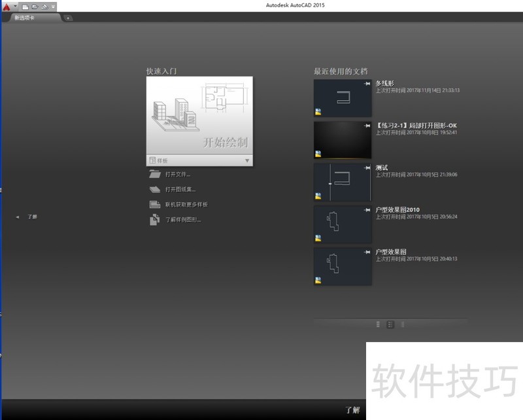Expand the left 了解 page arrow
Viewport: 523px width, 420px height.
point(18,217)
